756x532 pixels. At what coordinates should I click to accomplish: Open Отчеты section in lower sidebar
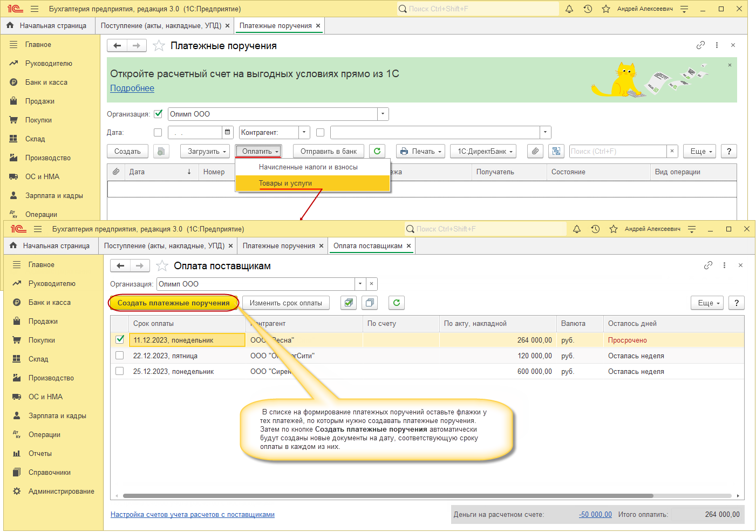(x=40, y=453)
